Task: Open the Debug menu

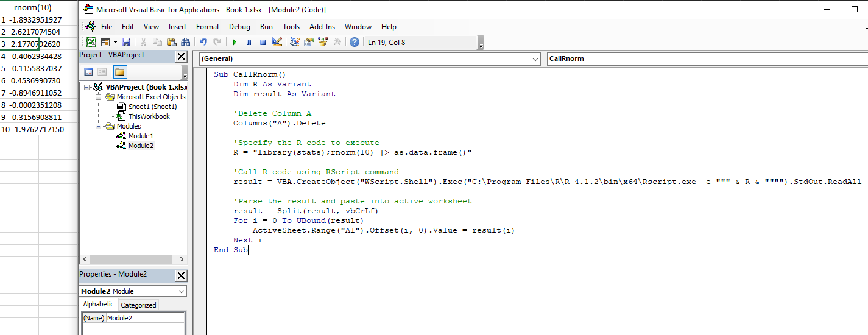Action: tap(239, 27)
